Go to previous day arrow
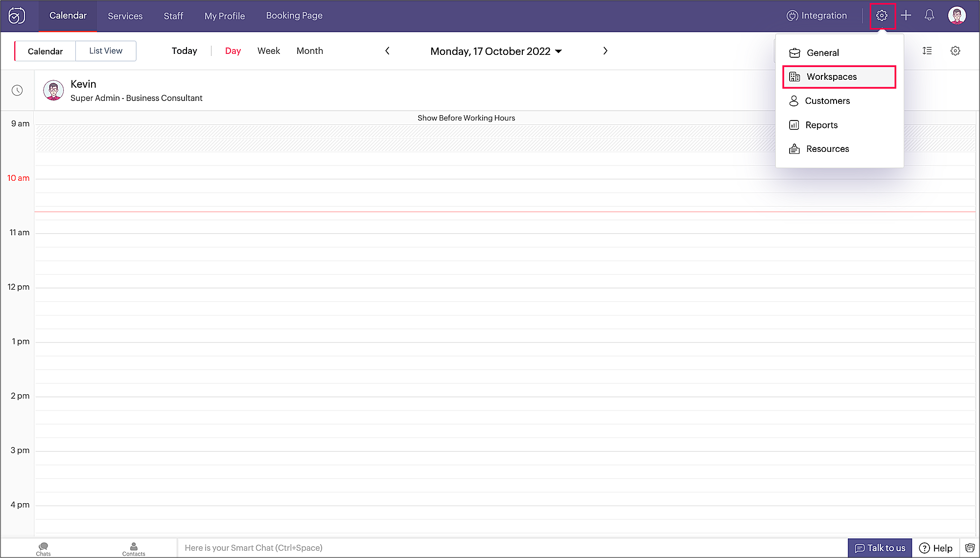The height and width of the screenshot is (558, 980). (387, 51)
